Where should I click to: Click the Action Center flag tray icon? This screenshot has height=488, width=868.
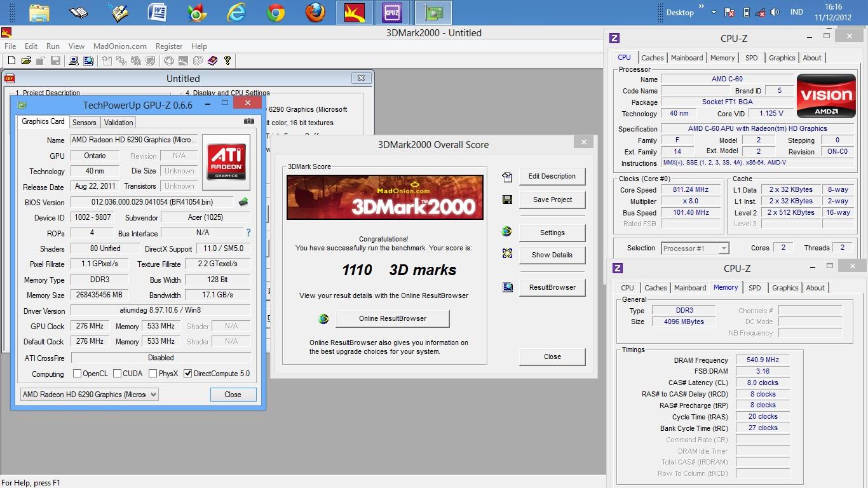731,12
